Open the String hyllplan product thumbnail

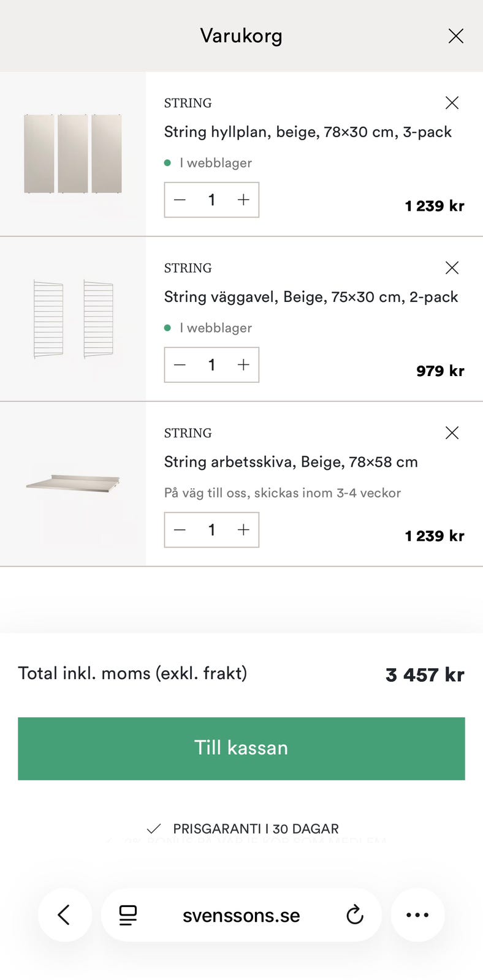(73, 154)
